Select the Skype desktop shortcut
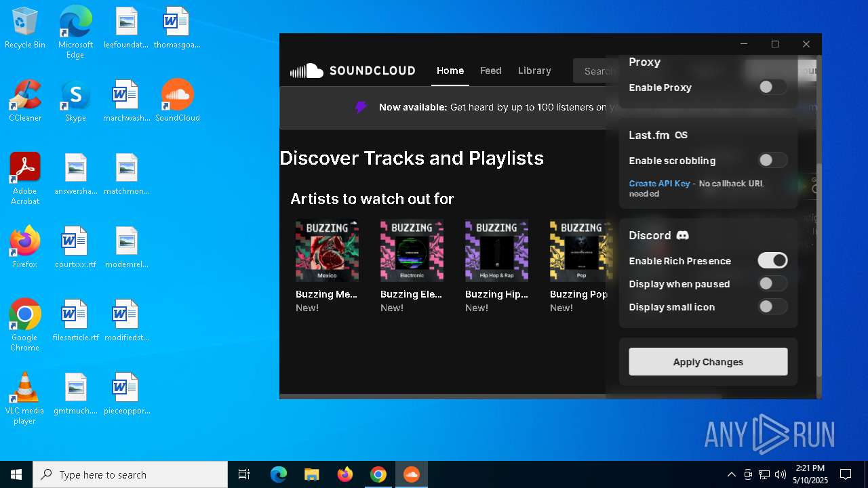This screenshot has width=868, height=488. click(75, 101)
